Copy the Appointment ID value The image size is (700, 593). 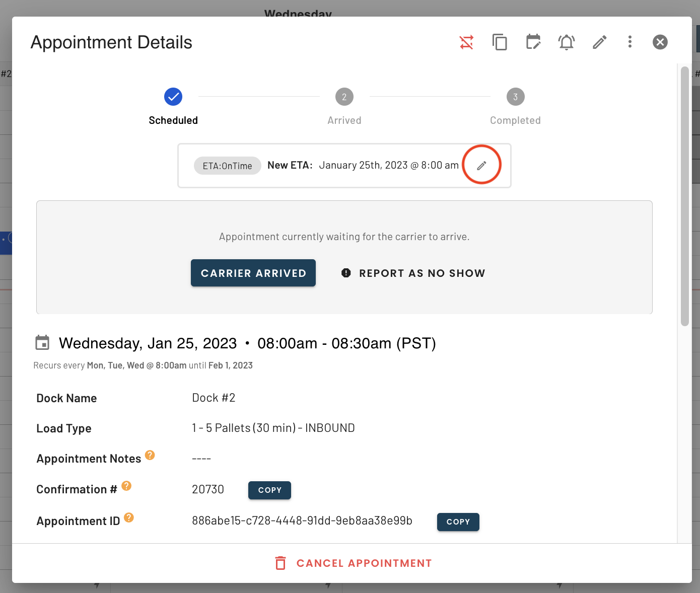pyautogui.click(x=458, y=522)
